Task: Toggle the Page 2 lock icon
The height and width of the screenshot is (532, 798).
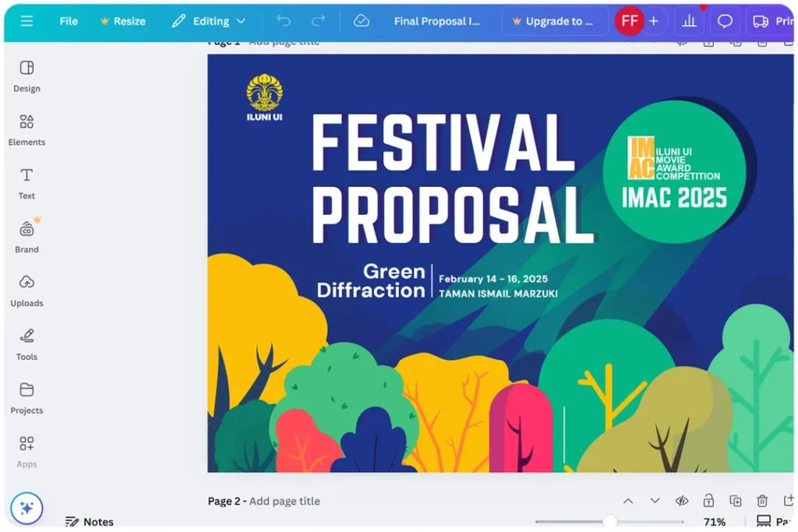Action: tap(708, 501)
